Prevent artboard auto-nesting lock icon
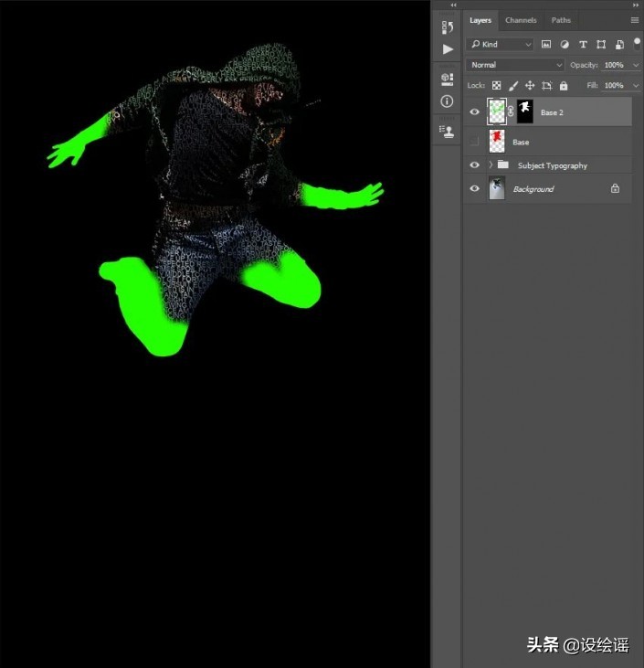The height and width of the screenshot is (668, 644). click(x=547, y=86)
